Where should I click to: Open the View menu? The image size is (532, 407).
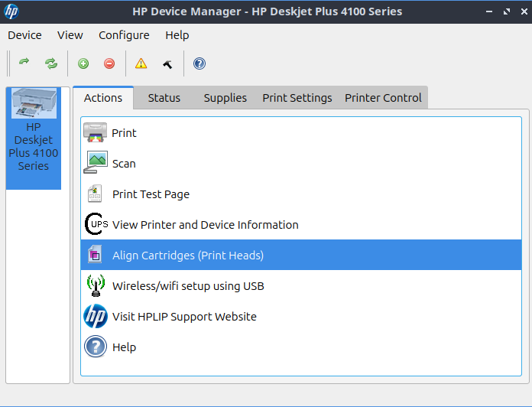pyautogui.click(x=70, y=35)
